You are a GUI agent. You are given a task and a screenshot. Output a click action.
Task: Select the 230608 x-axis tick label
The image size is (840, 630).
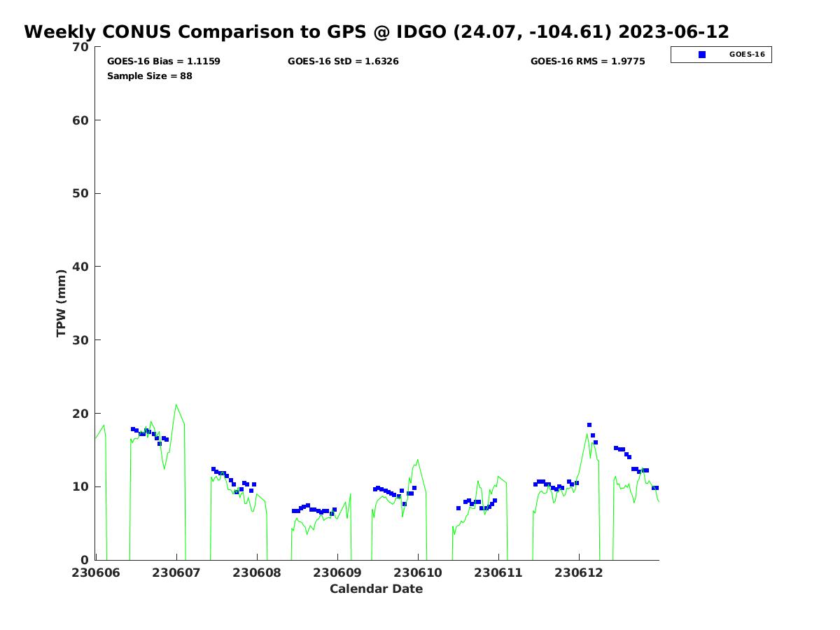257,573
